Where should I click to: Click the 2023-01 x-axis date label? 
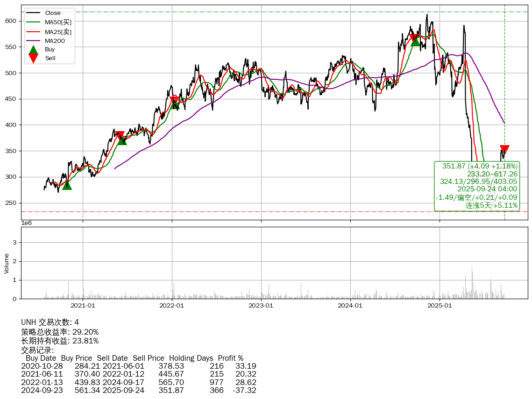tap(261, 306)
